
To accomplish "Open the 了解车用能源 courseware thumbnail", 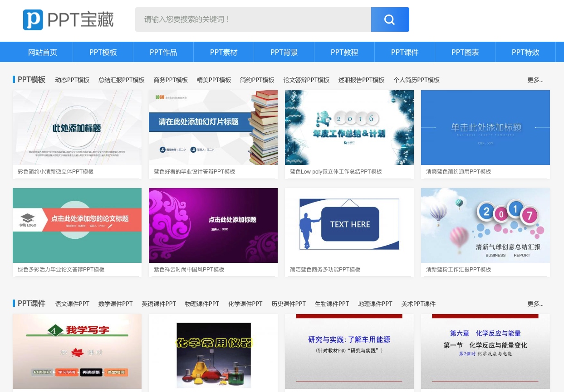I will (349, 352).
